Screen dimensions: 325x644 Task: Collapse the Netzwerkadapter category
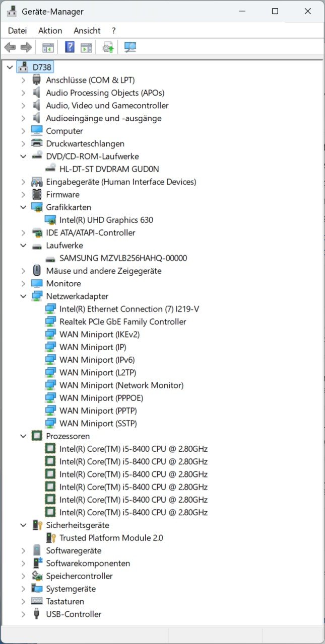[23, 296]
